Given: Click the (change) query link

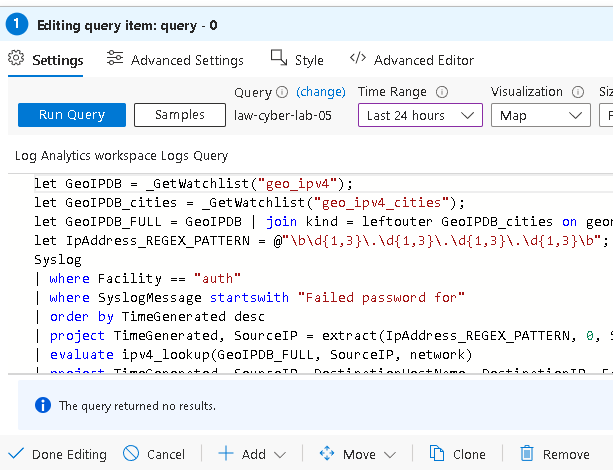Looking at the screenshot, I should tap(321, 92).
